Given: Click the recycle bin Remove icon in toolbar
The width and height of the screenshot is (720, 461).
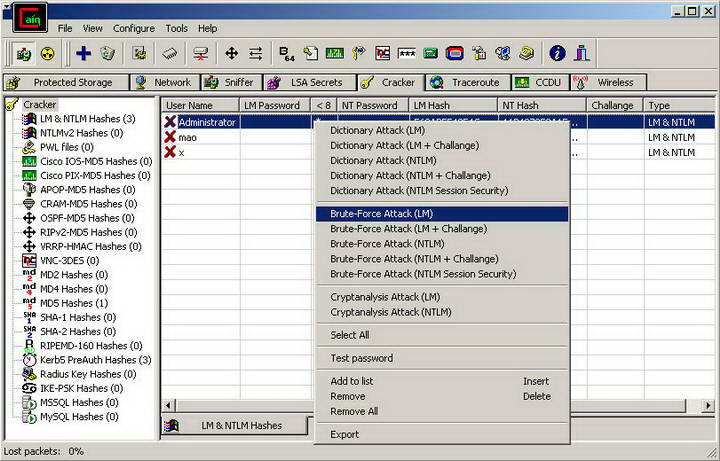Looking at the screenshot, I should pyautogui.click(x=108, y=53).
